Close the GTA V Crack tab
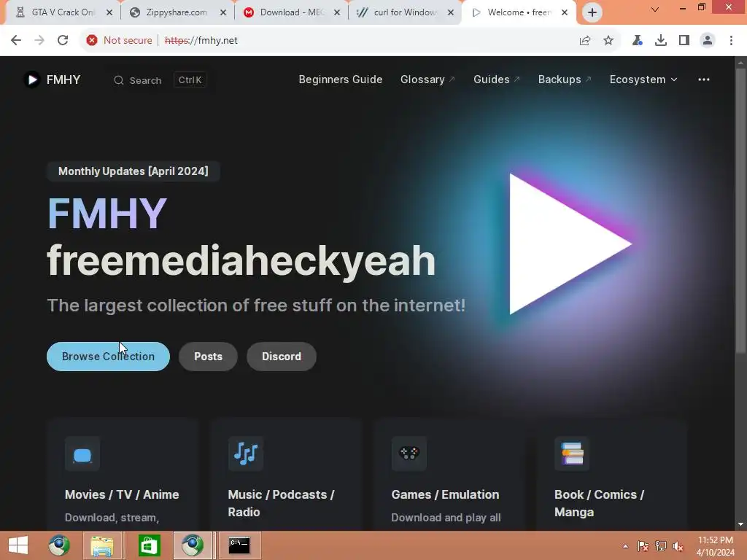The height and width of the screenshot is (560, 747). click(109, 13)
